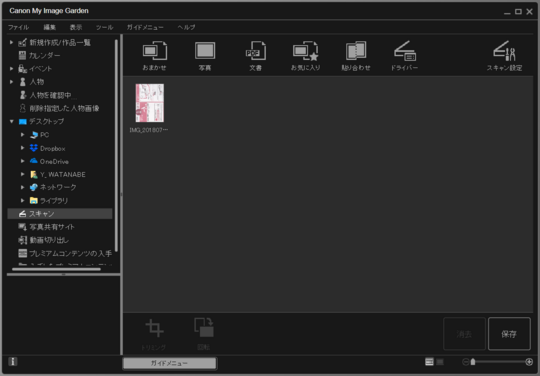
Task: Select the 文書 PDF document scan
Action: 256,55
